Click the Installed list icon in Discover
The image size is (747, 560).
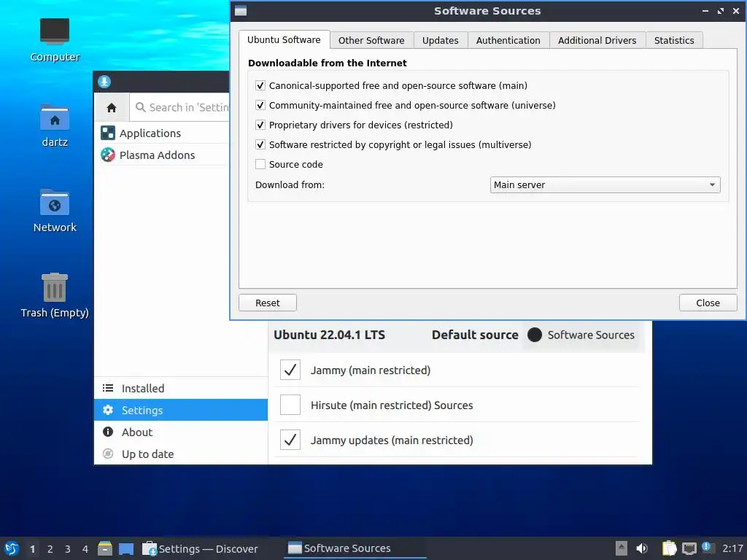tap(108, 388)
